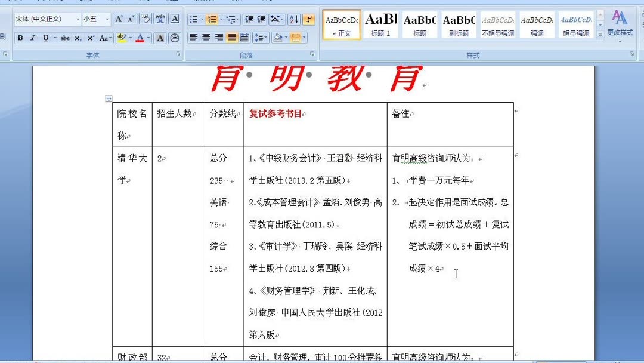
Task: Toggle bold formatting
Action: tap(20, 38)
